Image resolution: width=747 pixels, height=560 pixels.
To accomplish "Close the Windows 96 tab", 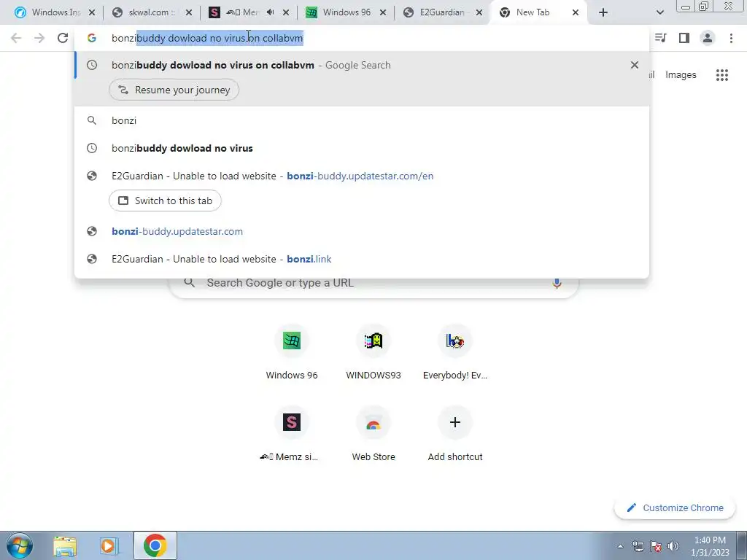I will point(382,13).
